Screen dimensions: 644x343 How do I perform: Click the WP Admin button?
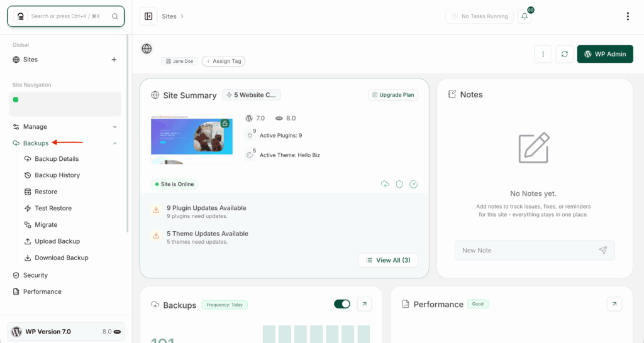[605, 54]
